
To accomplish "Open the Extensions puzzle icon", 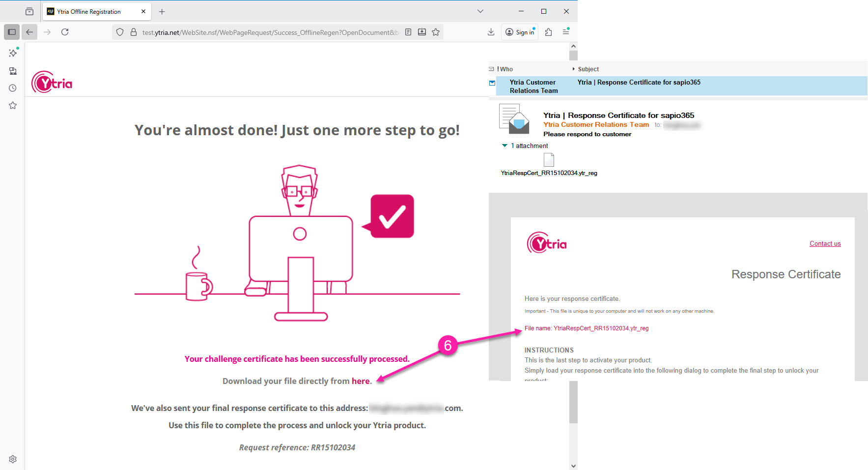I will pos(549,32).
